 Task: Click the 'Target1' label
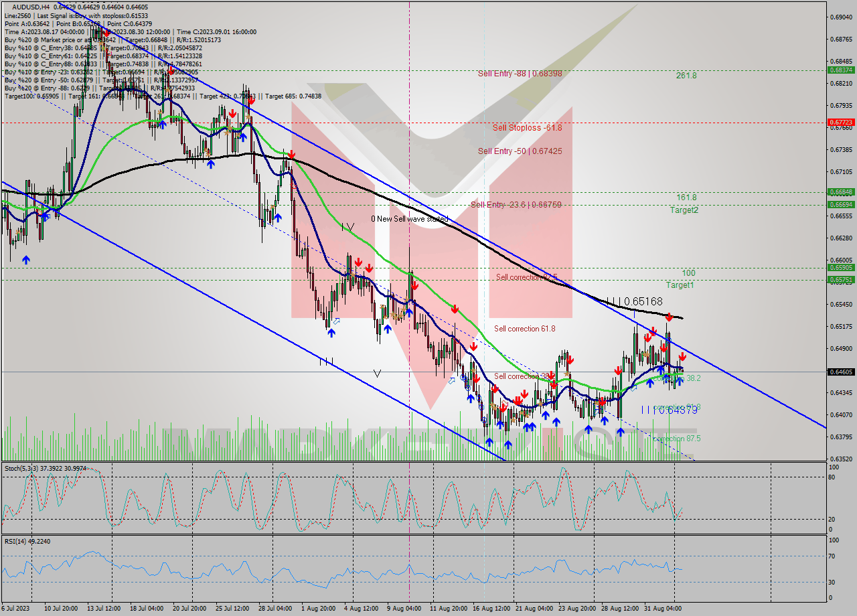pyautogui.click(x=680, y=285)
